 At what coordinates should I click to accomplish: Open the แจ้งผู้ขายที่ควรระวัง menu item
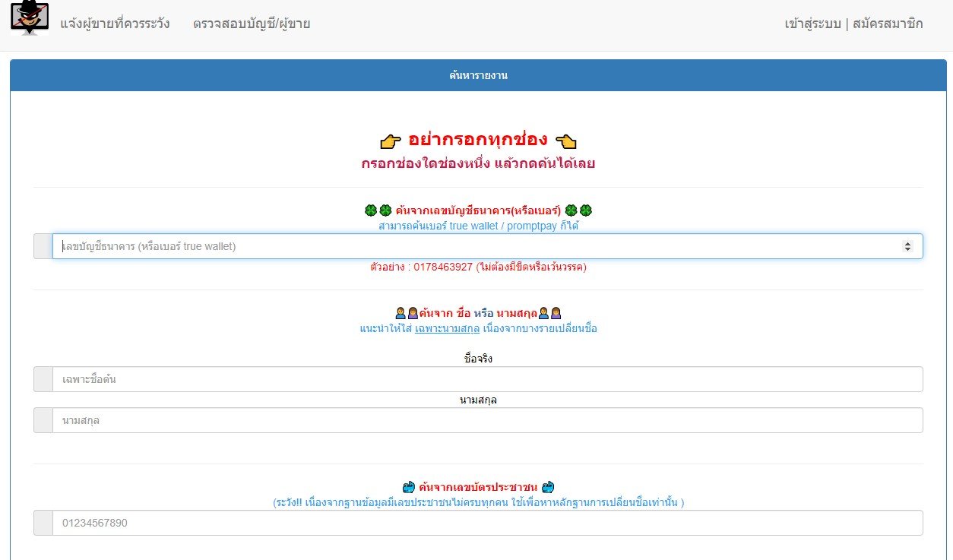click(x=115, y=24)
